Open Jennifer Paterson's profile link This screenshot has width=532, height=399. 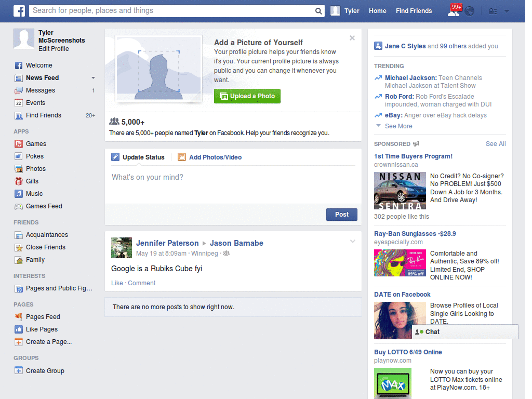tap(167, 243)
